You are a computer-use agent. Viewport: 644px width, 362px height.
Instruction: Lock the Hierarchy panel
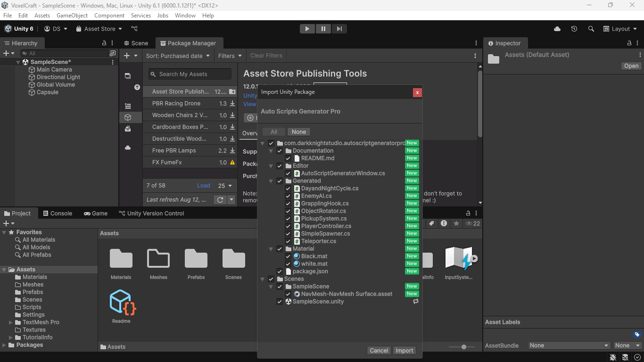point(104,43)
